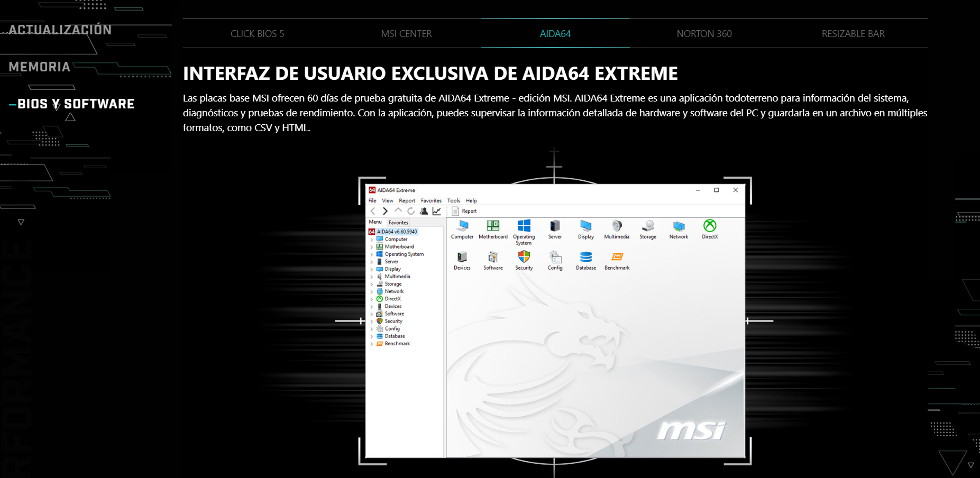Go to the ACTUALIZACIÓN sidebar section
Image resolution: width=980 pixels, height=478 pixels.
point(60,30)
